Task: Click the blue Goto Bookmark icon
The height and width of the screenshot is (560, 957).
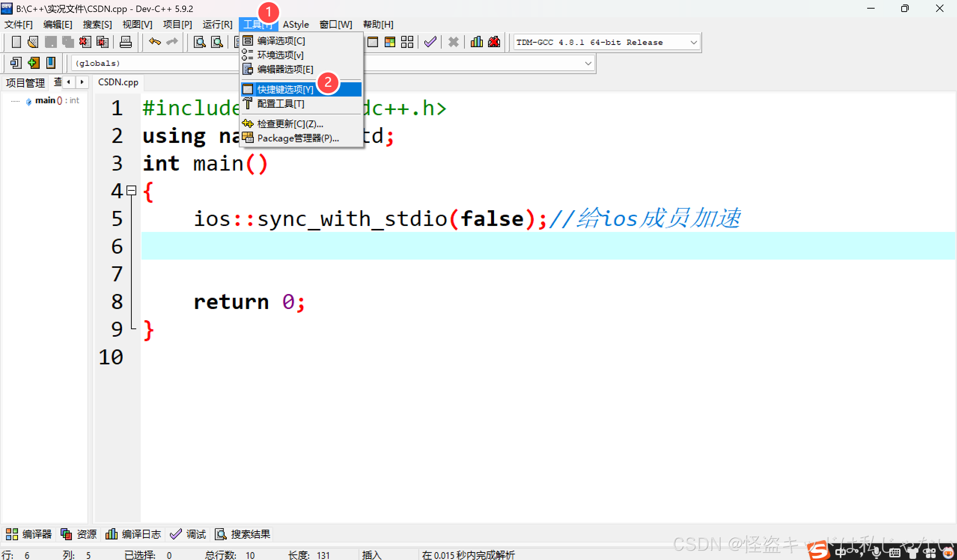Action: pyautogui.click(x=51, y=62)
